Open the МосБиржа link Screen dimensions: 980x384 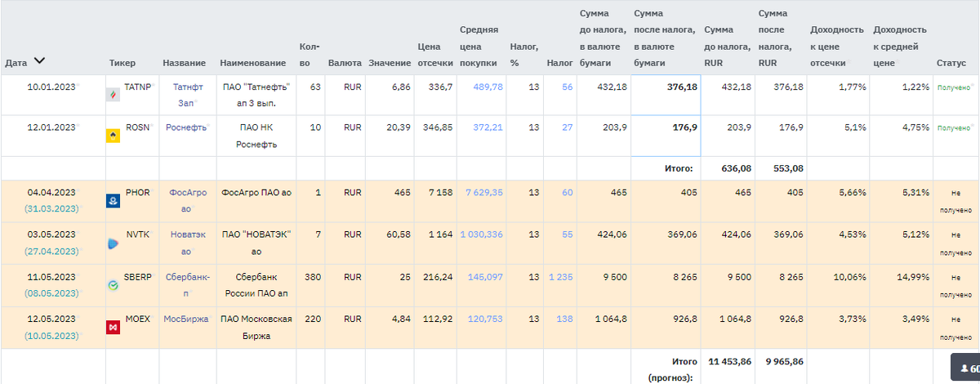pos(185,319)
